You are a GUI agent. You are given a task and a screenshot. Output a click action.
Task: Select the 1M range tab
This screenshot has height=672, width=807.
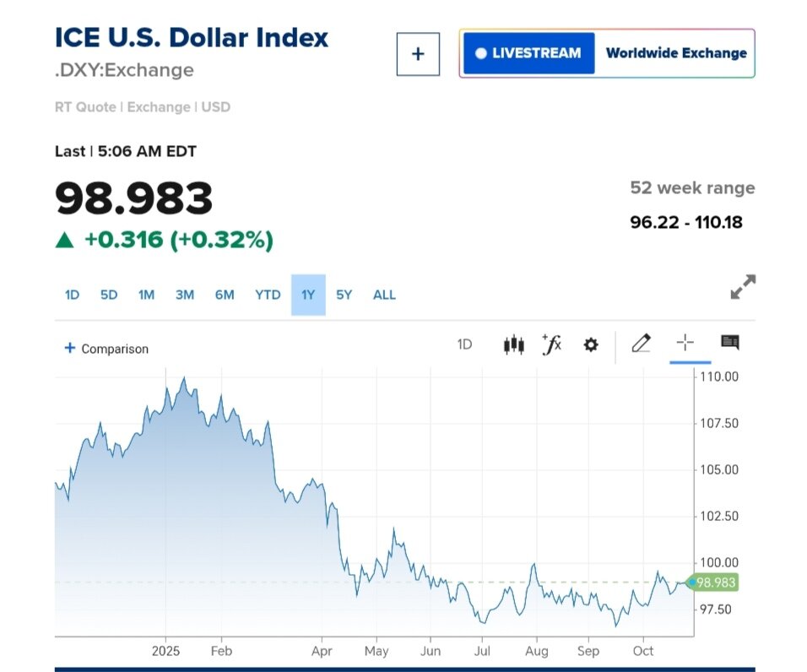tap(146, 295)
